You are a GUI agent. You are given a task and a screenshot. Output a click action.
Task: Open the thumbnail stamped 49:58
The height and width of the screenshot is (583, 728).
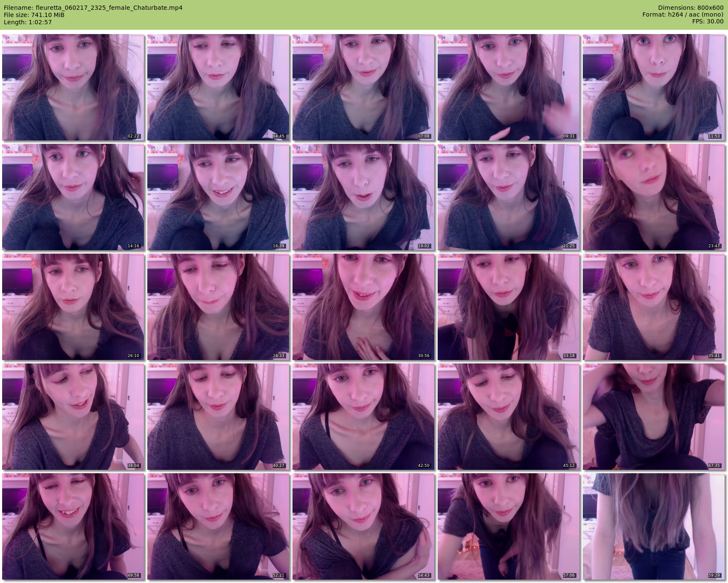point(73,526)
